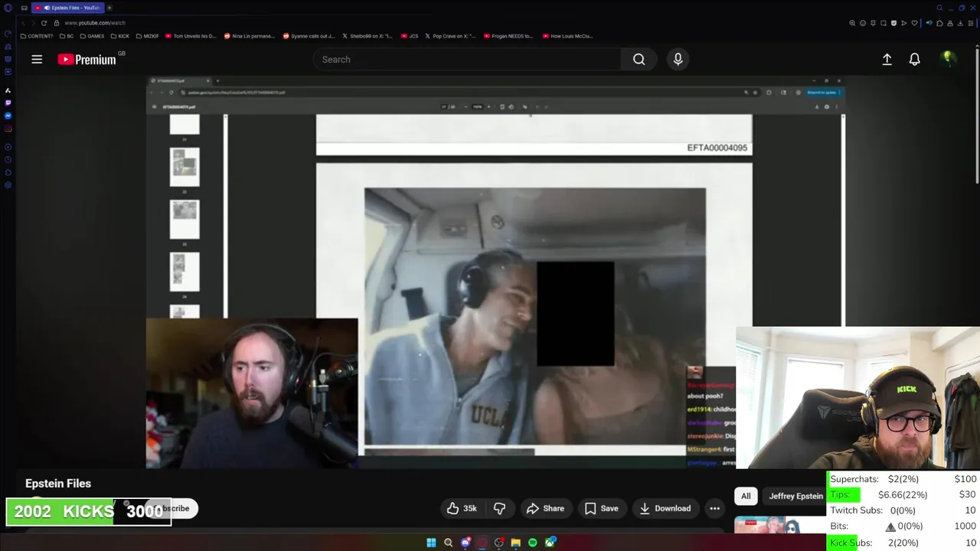Screen dimensions: 980x551
Task: Click the browser zoom-in magnifier icon
Action: tap(852, 23)
